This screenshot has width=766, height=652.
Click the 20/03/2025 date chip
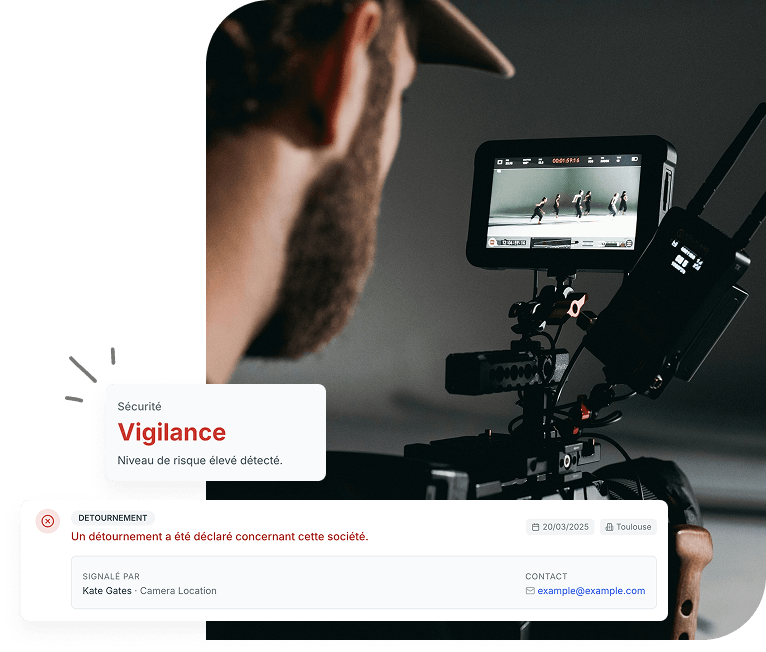point(560,527)
